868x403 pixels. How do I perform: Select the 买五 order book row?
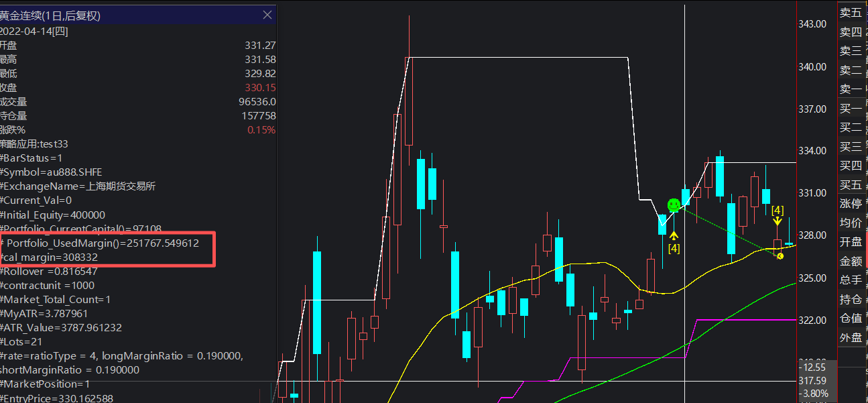[851, 185]
